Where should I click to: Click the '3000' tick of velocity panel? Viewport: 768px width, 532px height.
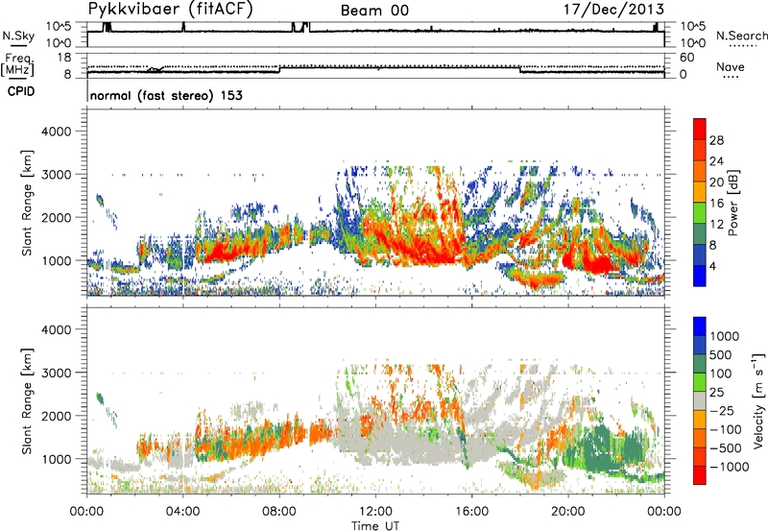point(56,373)
